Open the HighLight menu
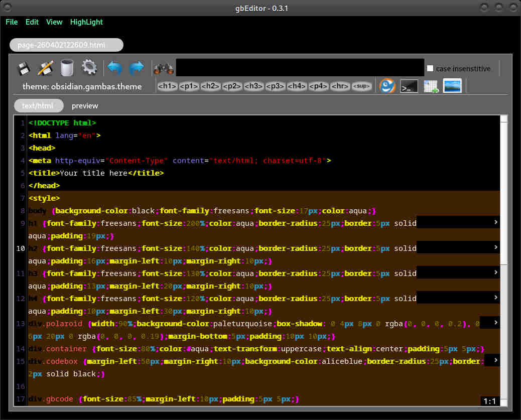 pyautogui.click(x=86, y=22)
